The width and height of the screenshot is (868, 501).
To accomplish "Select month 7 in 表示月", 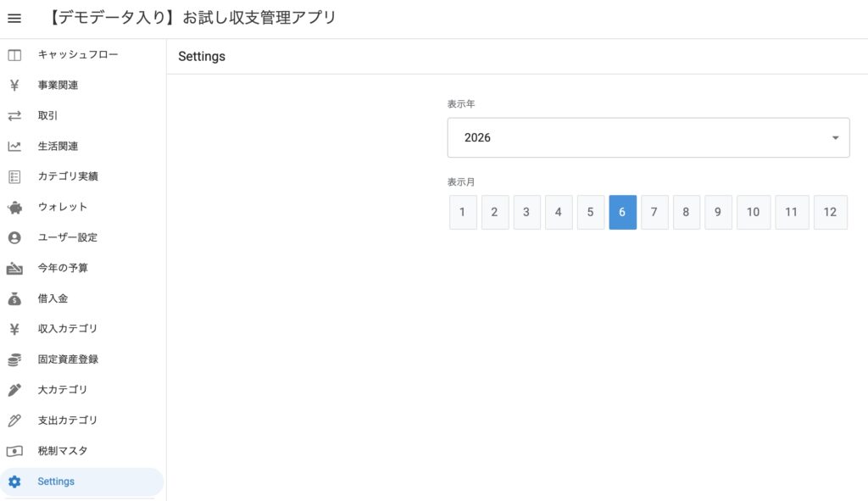I will [x=654, y=212].
